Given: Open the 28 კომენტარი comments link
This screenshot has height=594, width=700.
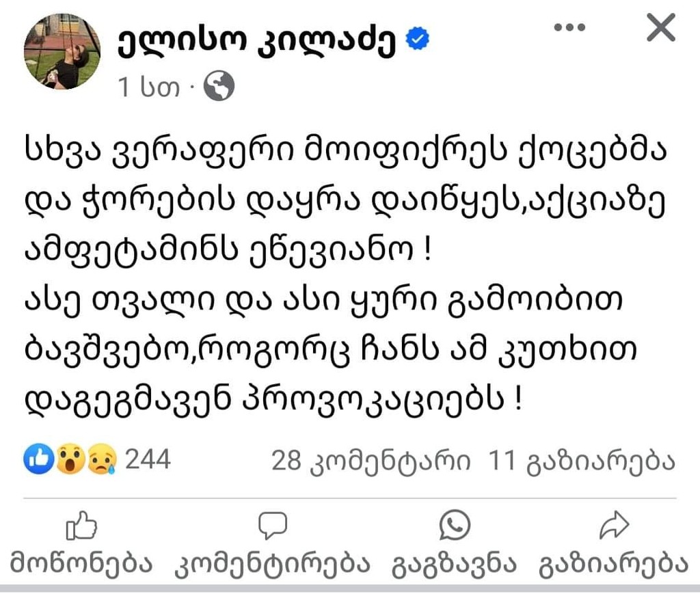Looking at the screenshot, I should click(x=371, y=461).
